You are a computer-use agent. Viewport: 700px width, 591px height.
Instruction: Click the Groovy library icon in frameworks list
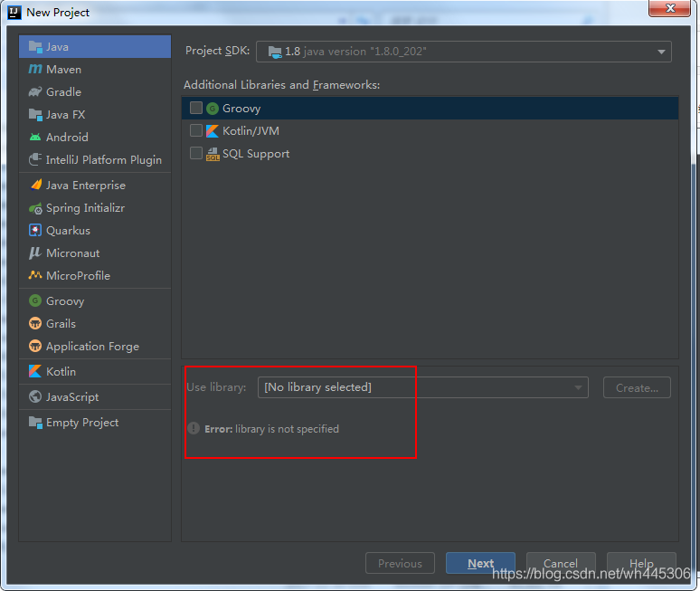[x=213, y=108]
